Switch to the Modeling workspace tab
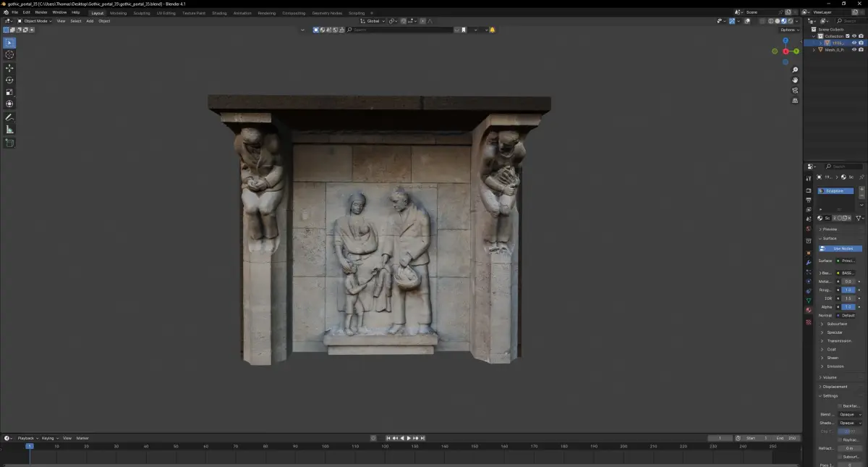This screenshot has width=868, height=467. pos(118,13)
